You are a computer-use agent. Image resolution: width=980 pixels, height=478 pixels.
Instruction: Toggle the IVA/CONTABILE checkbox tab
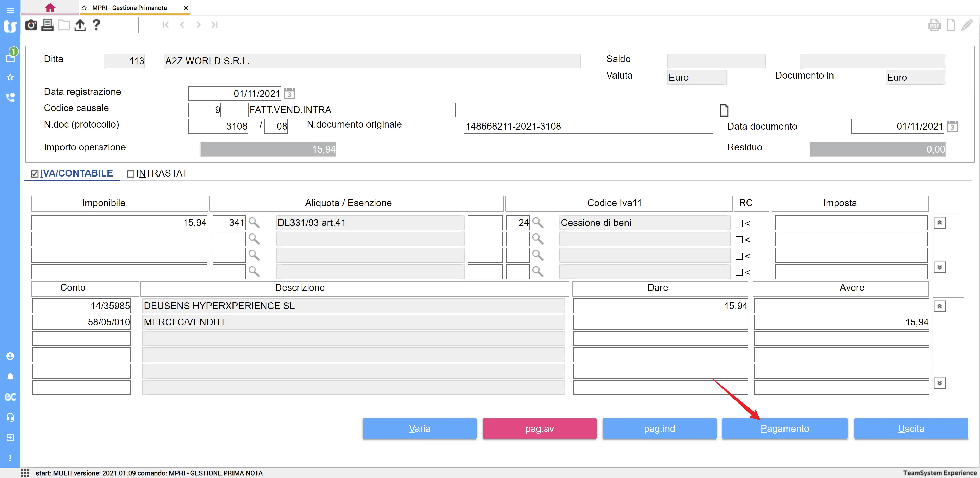click(x=35, y=174)
